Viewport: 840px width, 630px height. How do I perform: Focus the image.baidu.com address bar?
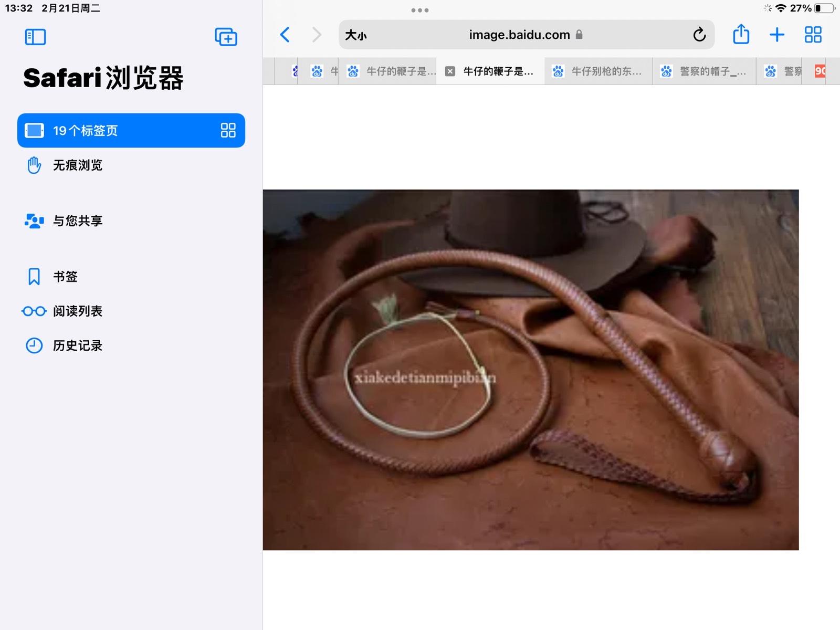pos(527,35)
